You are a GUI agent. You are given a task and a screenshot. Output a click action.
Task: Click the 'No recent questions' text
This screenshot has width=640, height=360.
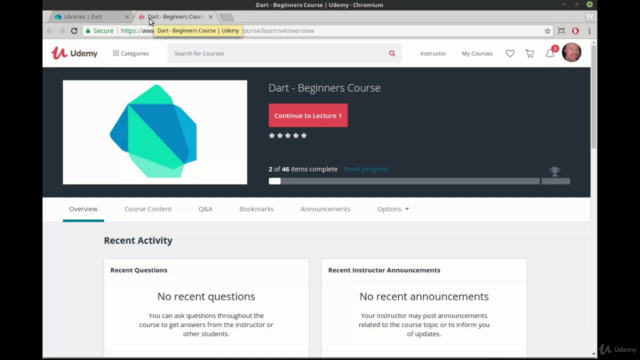[x=206, y=296]
